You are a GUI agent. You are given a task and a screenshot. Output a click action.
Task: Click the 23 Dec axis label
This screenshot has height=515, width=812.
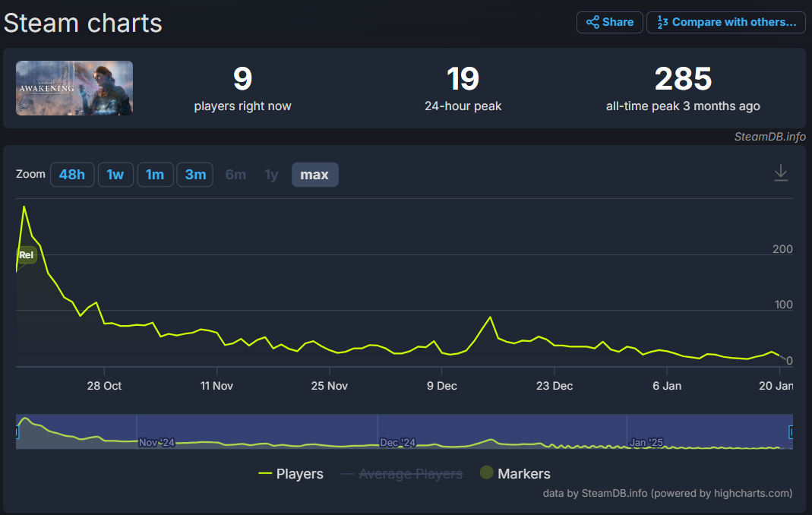pos(554,386)
